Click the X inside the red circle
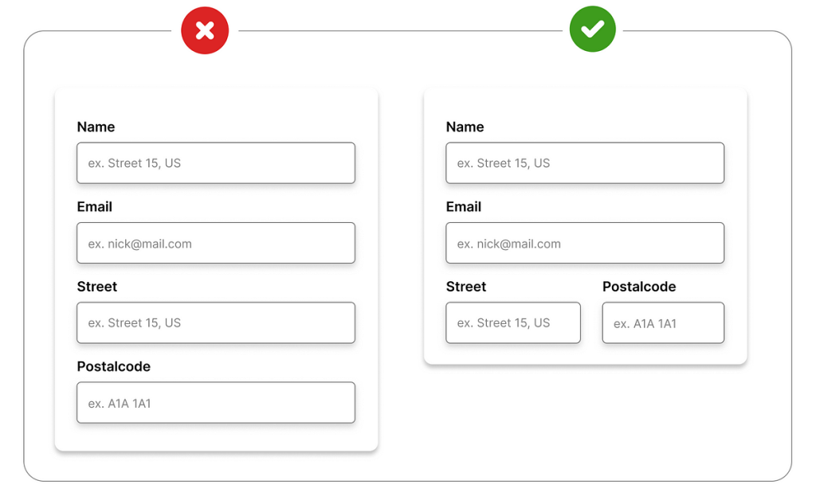 205,30
